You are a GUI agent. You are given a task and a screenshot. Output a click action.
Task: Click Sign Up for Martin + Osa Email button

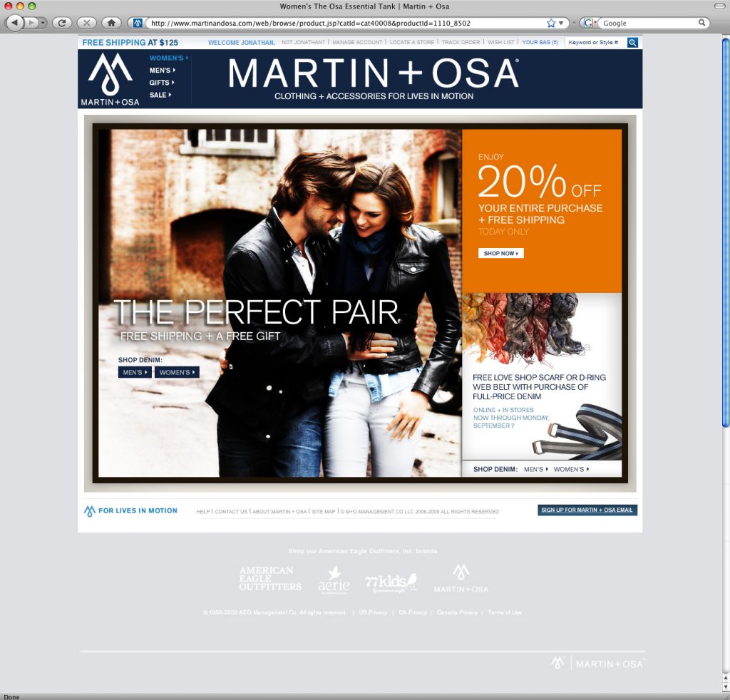pos(587,510)
